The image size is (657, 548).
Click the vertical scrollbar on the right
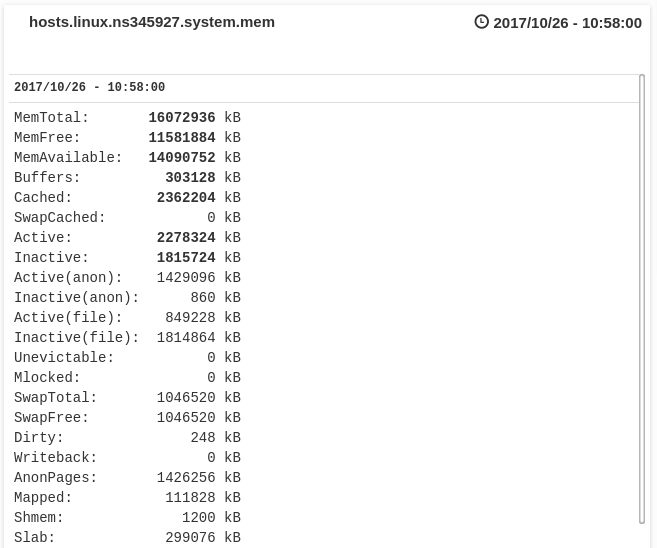pyautogui.click(x=642, y=298)
